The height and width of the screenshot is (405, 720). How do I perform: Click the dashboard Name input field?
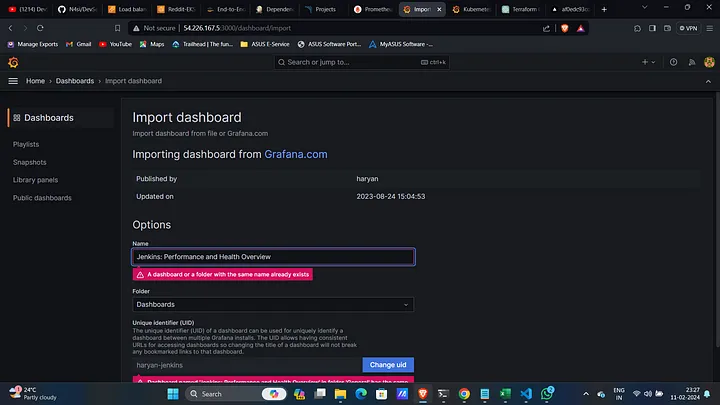tap(273, 257)
